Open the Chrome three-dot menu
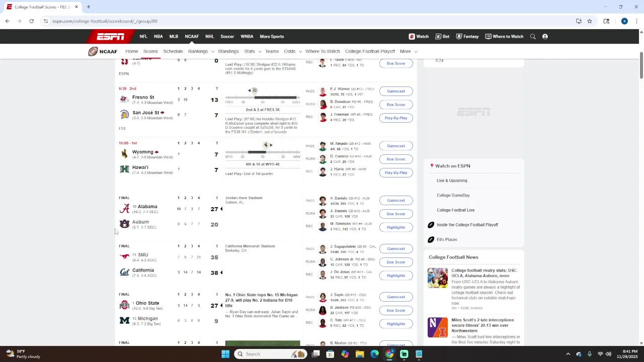The image size is (644, 362). pos(636,21)
